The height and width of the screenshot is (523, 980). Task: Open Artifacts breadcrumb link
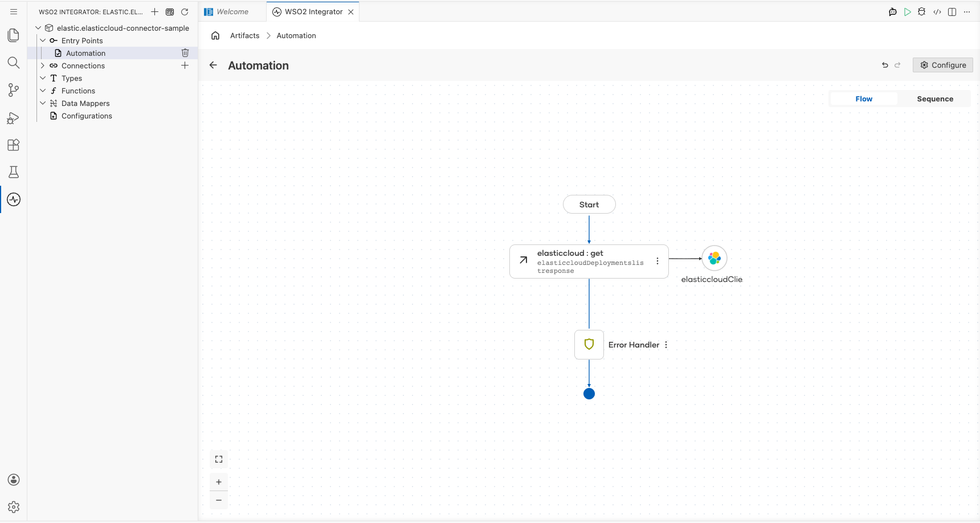coord(245,35)
